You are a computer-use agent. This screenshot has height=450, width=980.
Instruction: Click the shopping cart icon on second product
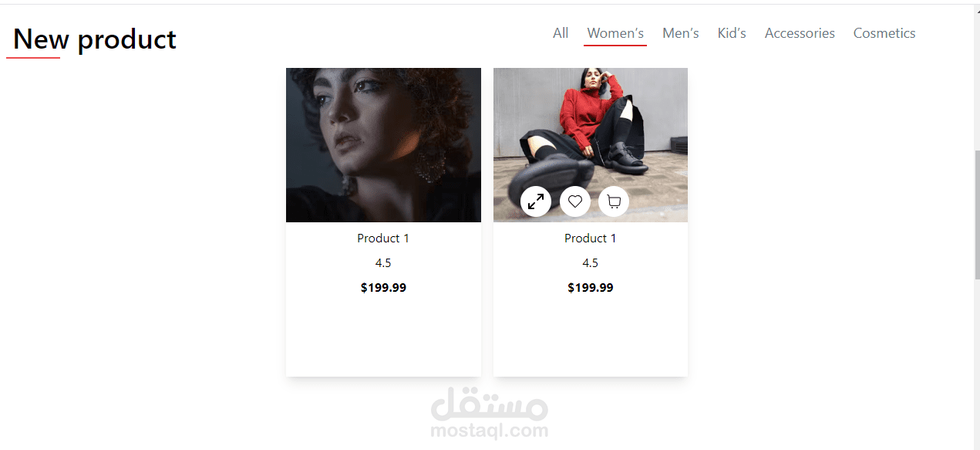tap(614, 201)
